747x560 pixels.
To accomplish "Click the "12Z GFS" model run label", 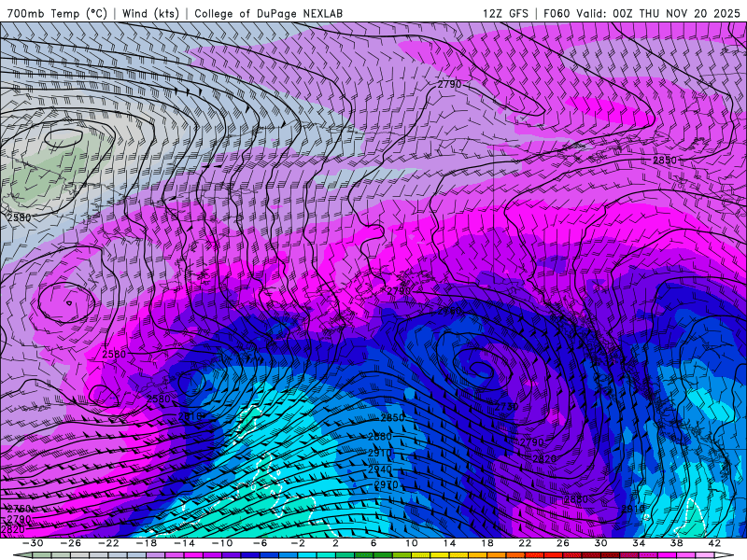I will click(505, 13).
